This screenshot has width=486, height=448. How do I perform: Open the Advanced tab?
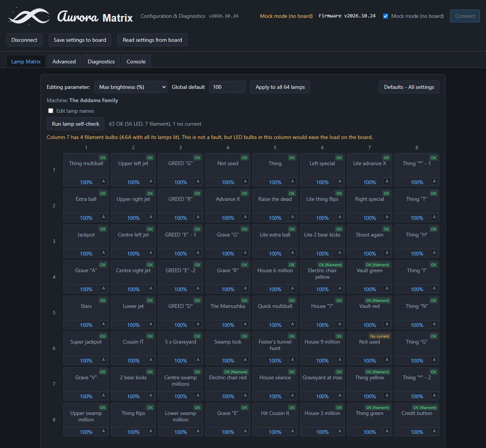click(64, 61)
